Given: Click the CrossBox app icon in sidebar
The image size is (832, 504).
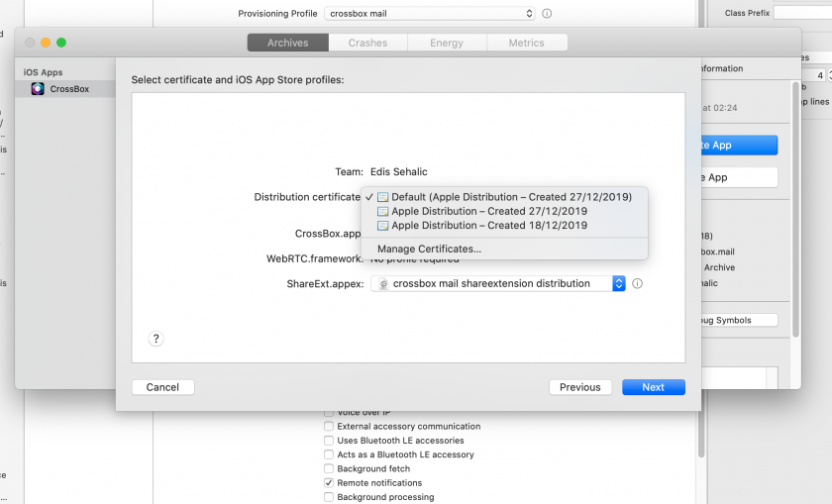Looking at the screenshot, I should 38,88.
